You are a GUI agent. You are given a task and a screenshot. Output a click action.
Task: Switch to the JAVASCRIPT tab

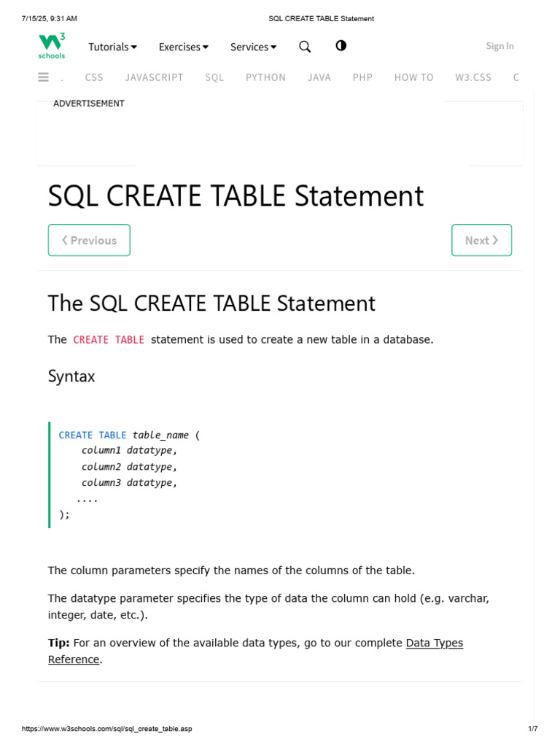click(154, 77)
